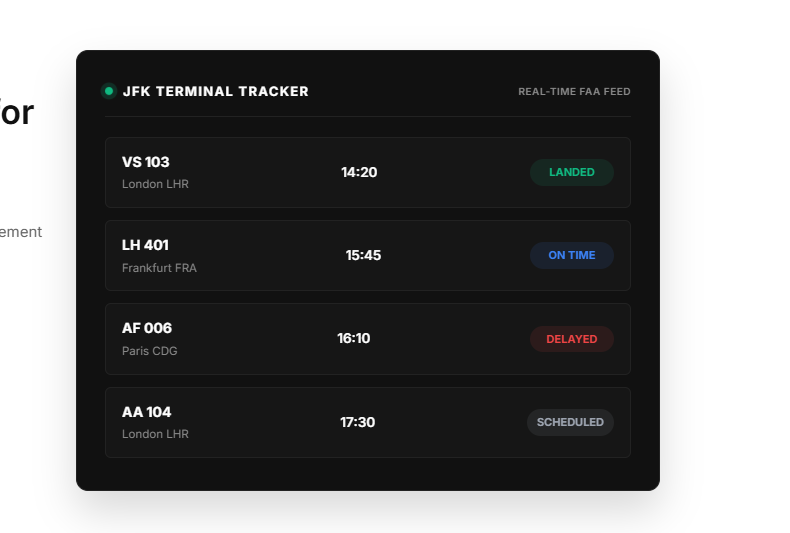
Task: Click Frankfurt FRA origin text
Action: coord(159,268)
